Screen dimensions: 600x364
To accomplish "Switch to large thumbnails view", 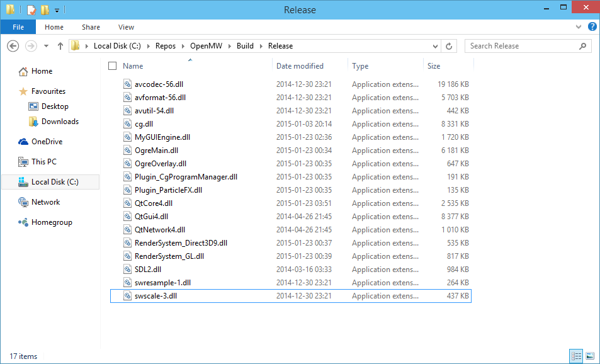I will tap(589, 356).
